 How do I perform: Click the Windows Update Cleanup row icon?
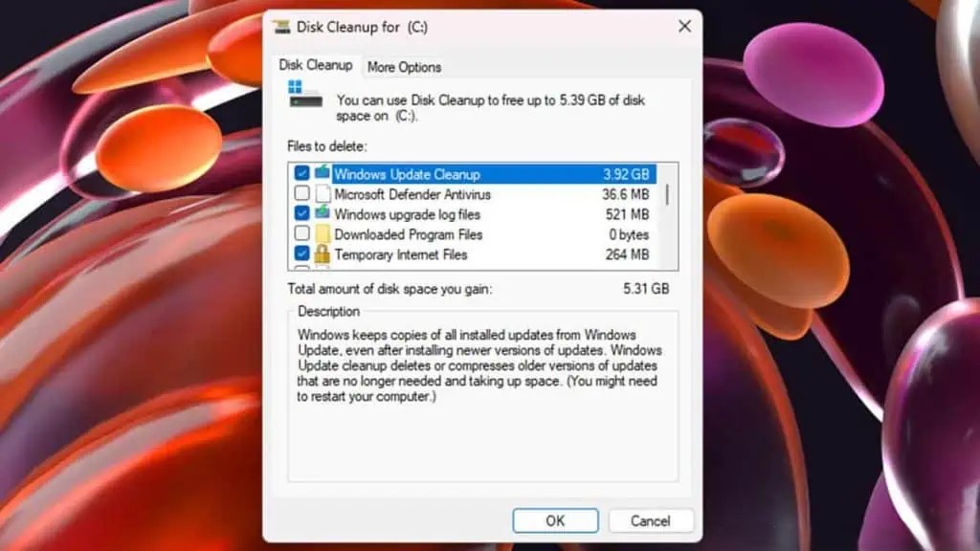322,172
